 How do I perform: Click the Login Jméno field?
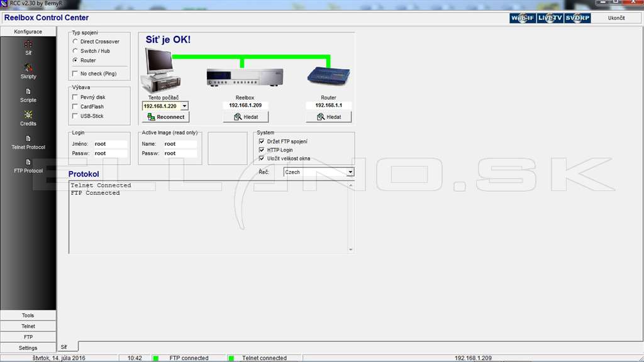click(x=110, y=144)
